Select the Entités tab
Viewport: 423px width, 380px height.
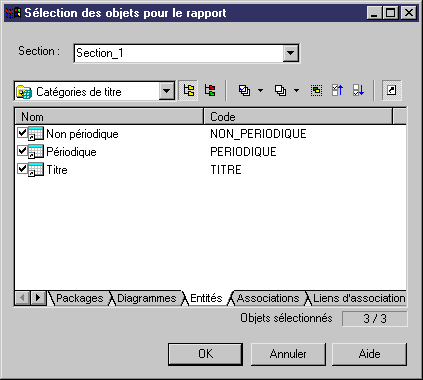tap(206, 298)
